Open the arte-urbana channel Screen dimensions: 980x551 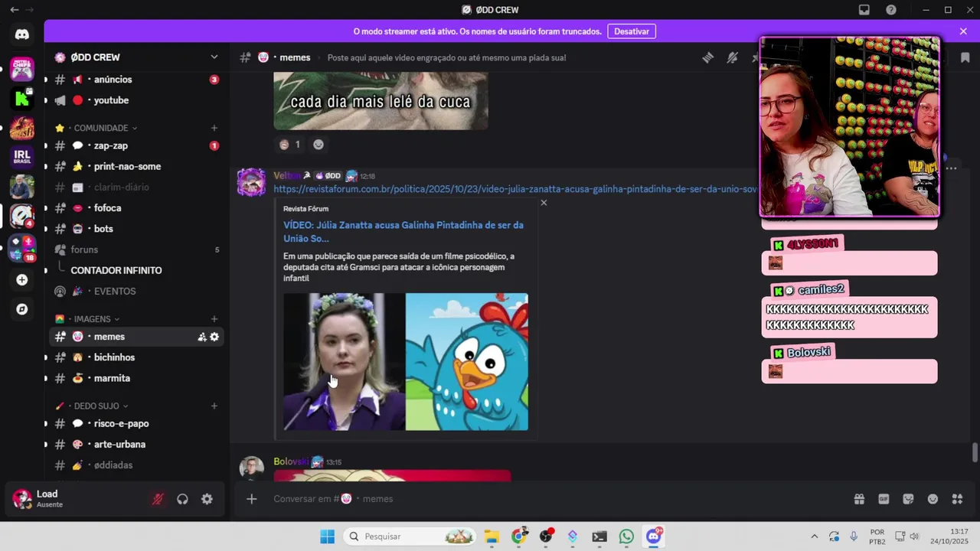click(x=136, y=445)
